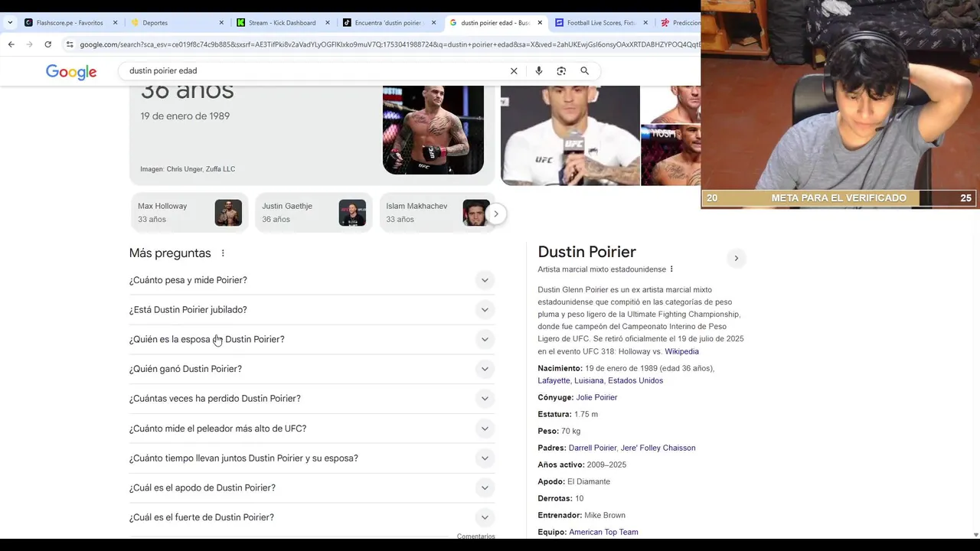Expand '¿Quién es la esposa de Dustin Poirier?'
The image size is (980, 551).
coord(312,340)
